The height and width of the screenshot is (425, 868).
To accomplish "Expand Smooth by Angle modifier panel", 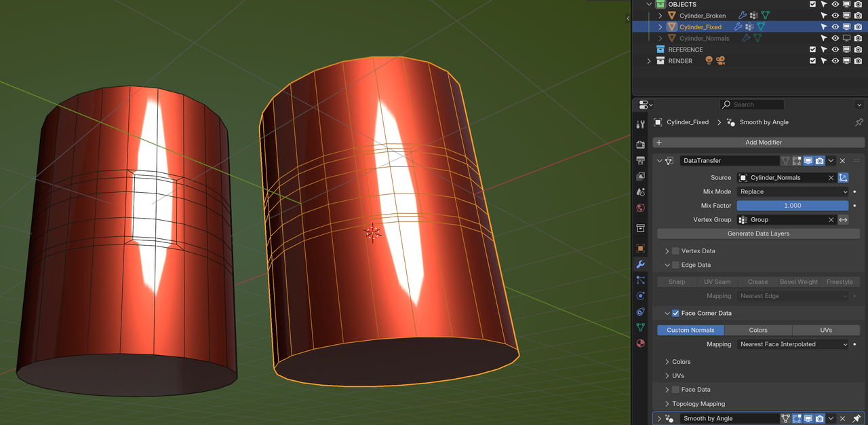I will 659,419.
